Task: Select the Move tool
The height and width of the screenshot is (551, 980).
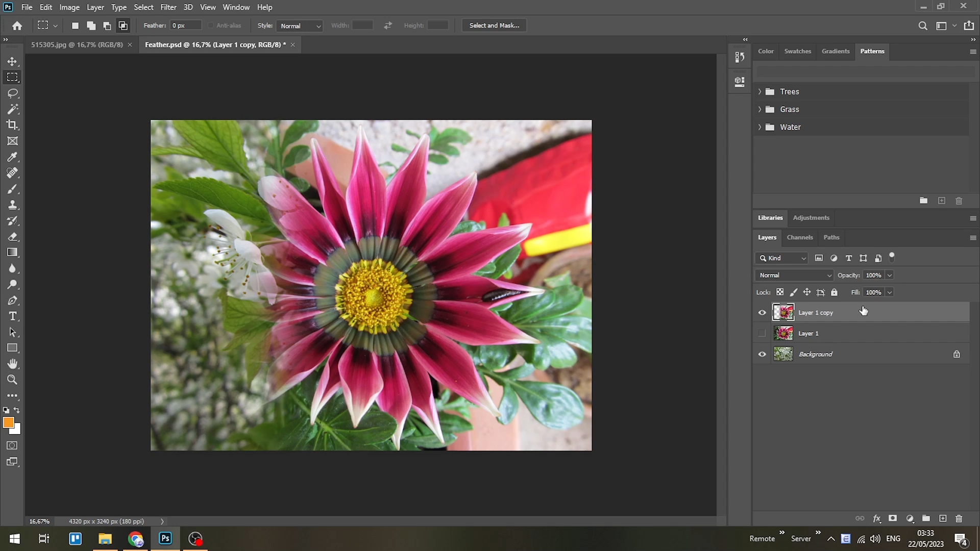Action: click(13, 61)
